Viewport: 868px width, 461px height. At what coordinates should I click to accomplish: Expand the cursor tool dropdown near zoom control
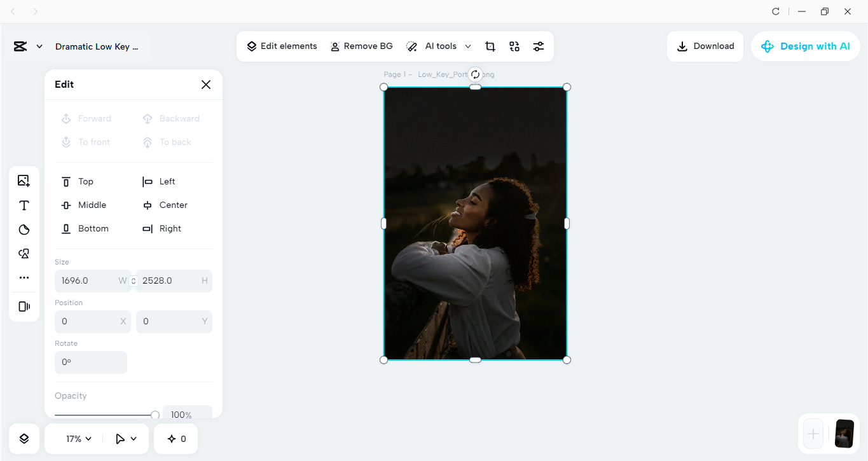(x=125, y=438)
